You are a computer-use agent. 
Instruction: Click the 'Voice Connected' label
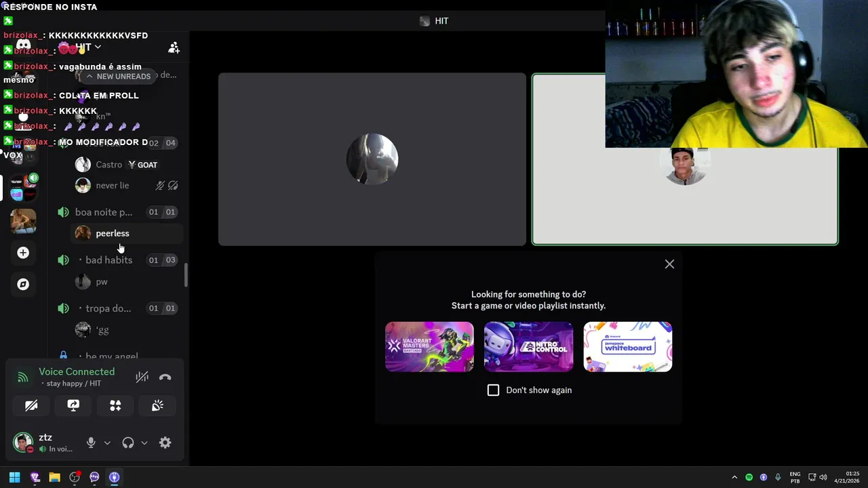point(77,371)
